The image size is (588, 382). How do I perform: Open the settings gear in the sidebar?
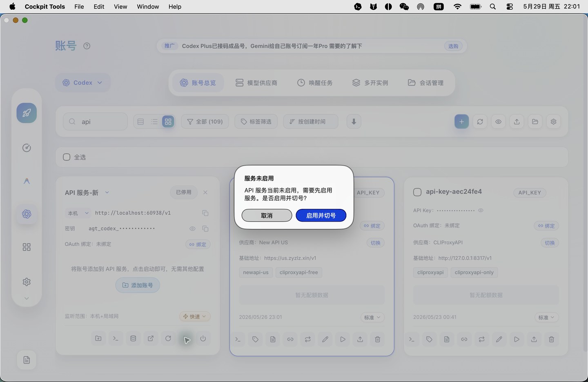27,282
